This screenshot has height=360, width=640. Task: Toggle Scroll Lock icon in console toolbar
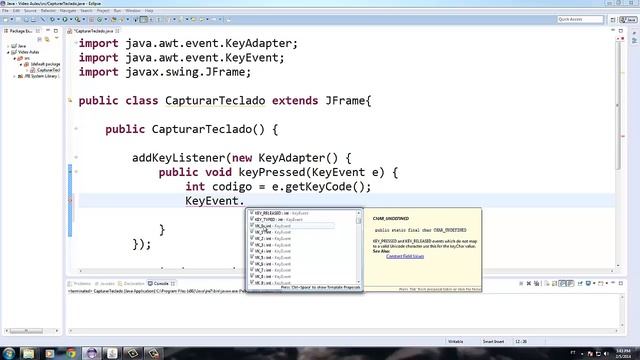tap(554, 283)
